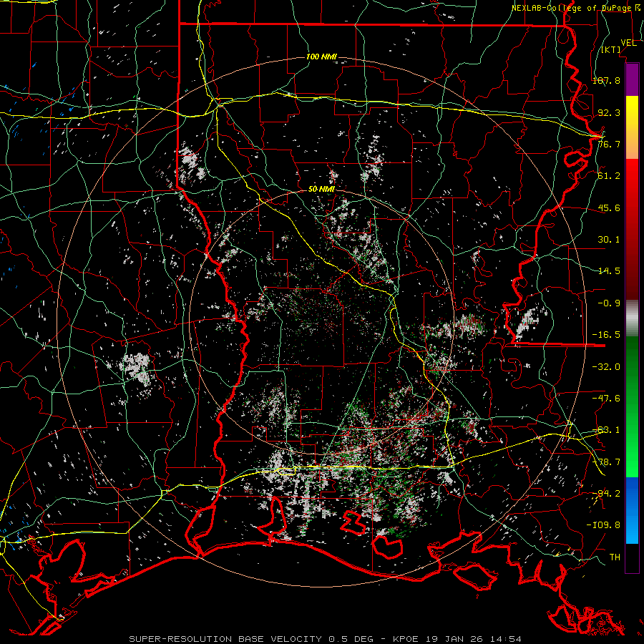Click the -109.8 velocity scale value
This screenshot has height=644, width=644.
[603, 525]
